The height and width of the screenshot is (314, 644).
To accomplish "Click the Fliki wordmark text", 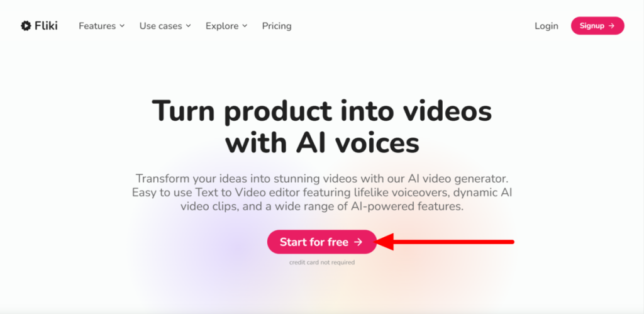I will pos(47,26).
